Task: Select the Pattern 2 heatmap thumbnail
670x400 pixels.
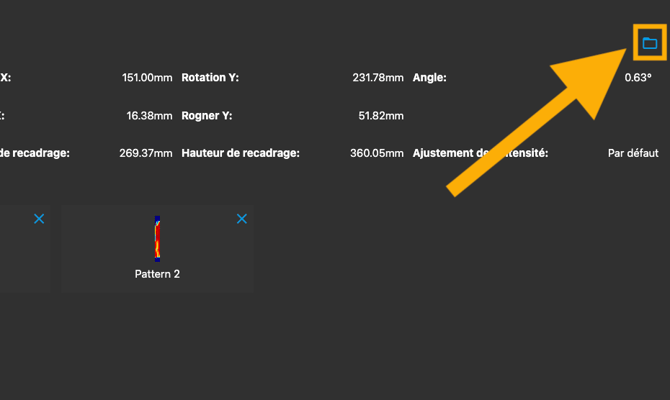Action: pyautogui.click(x=157, y=239)
